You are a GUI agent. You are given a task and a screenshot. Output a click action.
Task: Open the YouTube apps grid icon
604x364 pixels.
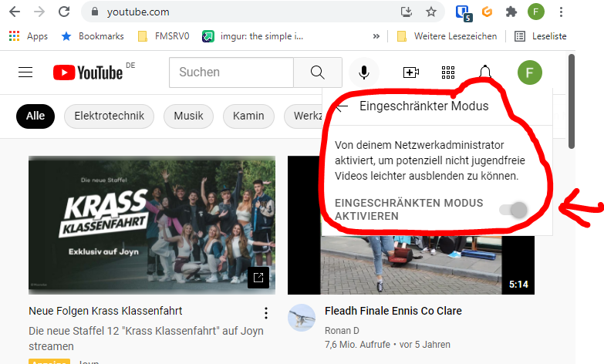(447, 72)
